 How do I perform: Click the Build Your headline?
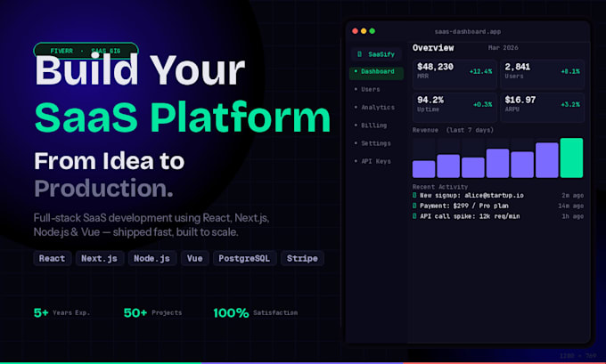[140, 70]
